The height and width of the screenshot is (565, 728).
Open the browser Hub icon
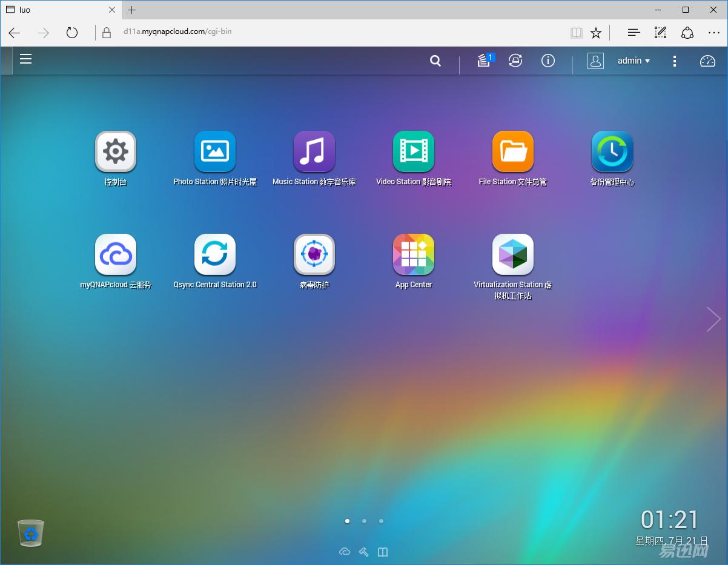634,33
